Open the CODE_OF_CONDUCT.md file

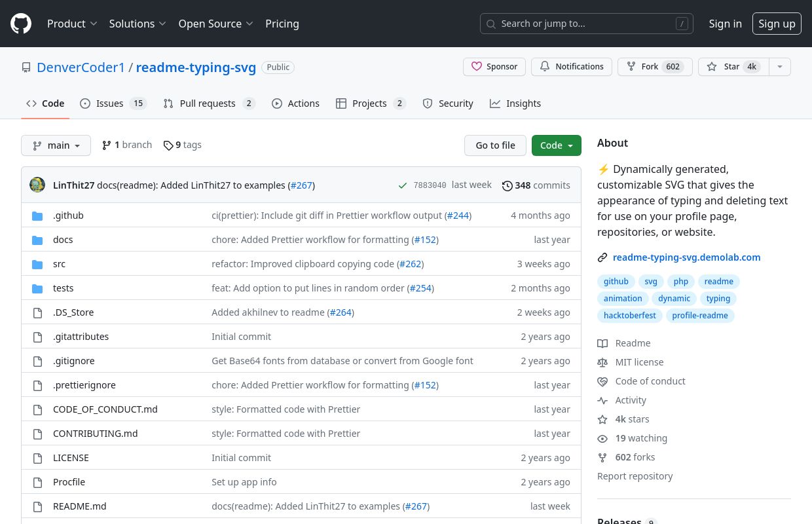point(105,409)
